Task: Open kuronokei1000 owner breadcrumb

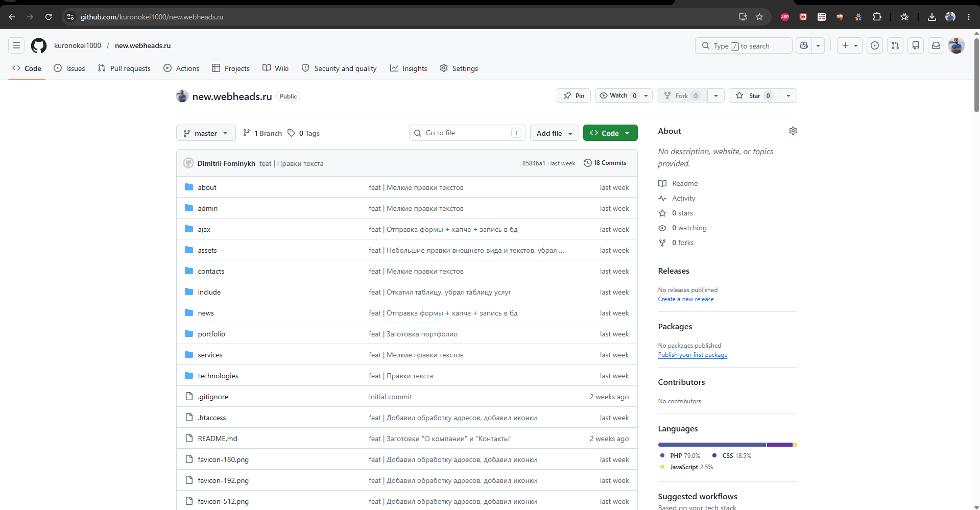Action: pyautogui.click(x=78, y=45)
